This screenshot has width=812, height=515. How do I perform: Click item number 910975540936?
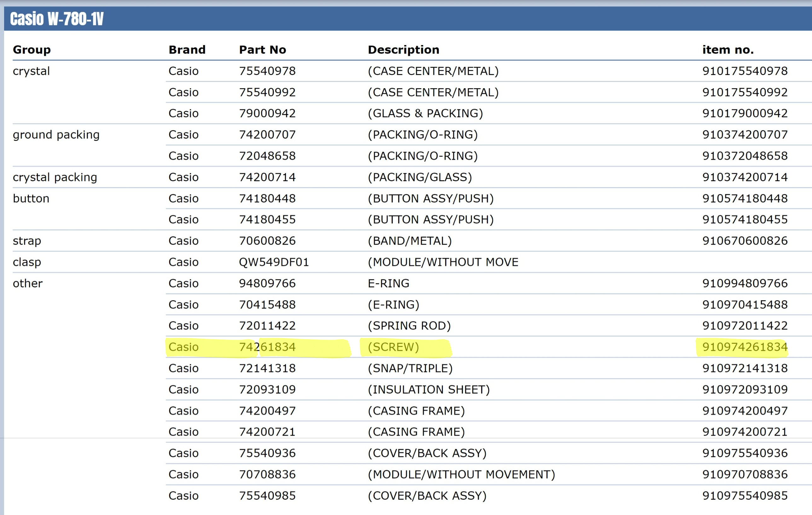[x=745, y=453]
